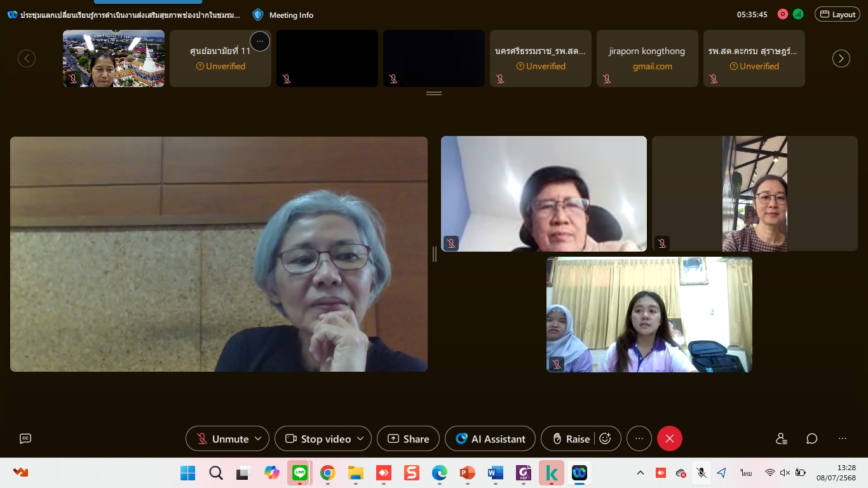Expand audio options arrow beside Unmute
Image resolution: width=868 pixels, height=488 pixels.
(258, 438)
